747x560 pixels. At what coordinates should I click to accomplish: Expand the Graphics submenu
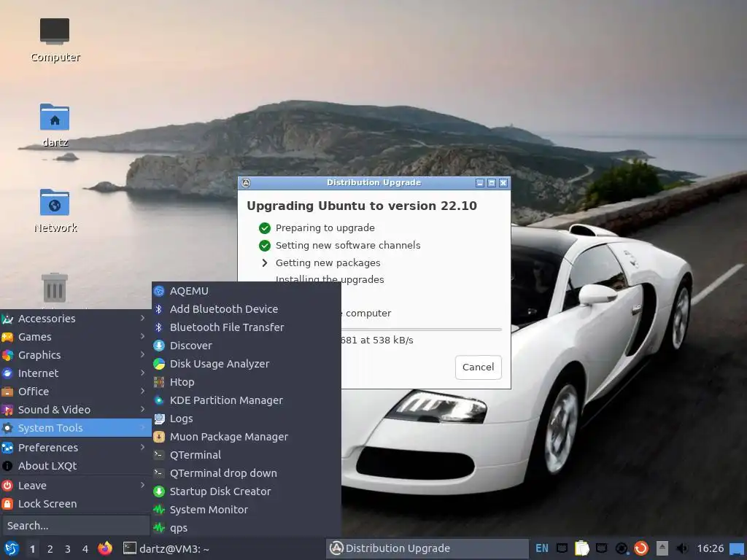(x=76, y=355)
